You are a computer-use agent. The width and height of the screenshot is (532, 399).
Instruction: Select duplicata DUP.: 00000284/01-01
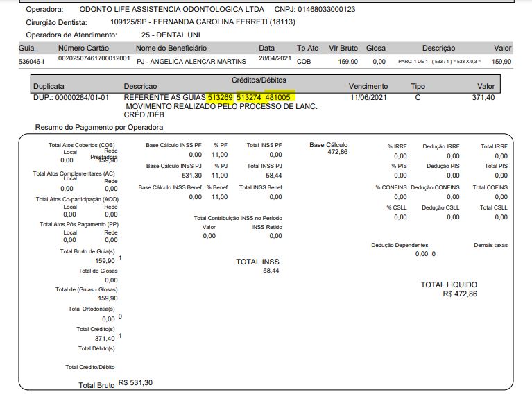[71, 97]
